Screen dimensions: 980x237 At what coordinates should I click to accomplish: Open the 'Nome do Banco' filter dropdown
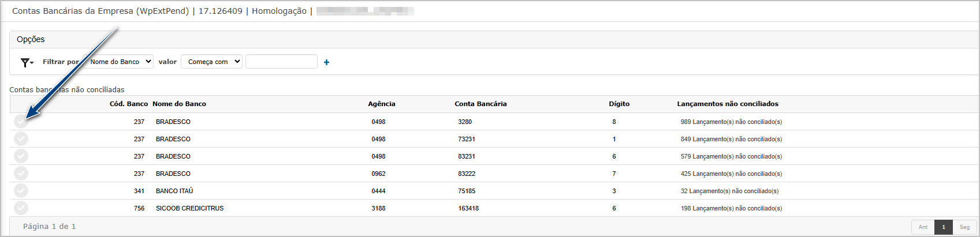[x=120, y=62]
